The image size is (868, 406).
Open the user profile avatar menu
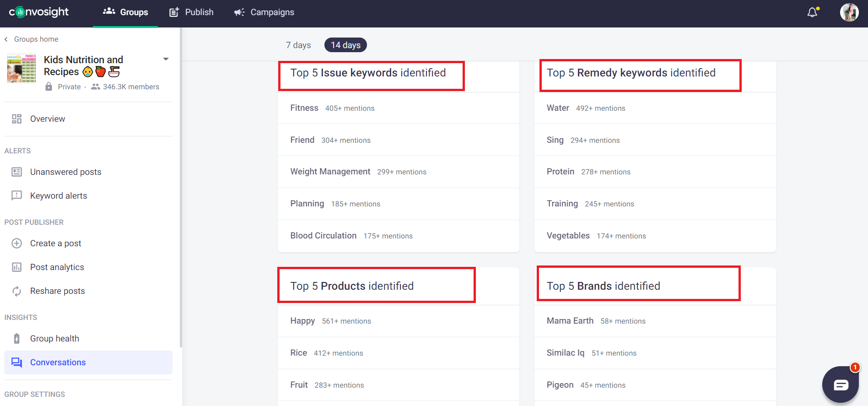coord(849,12)
